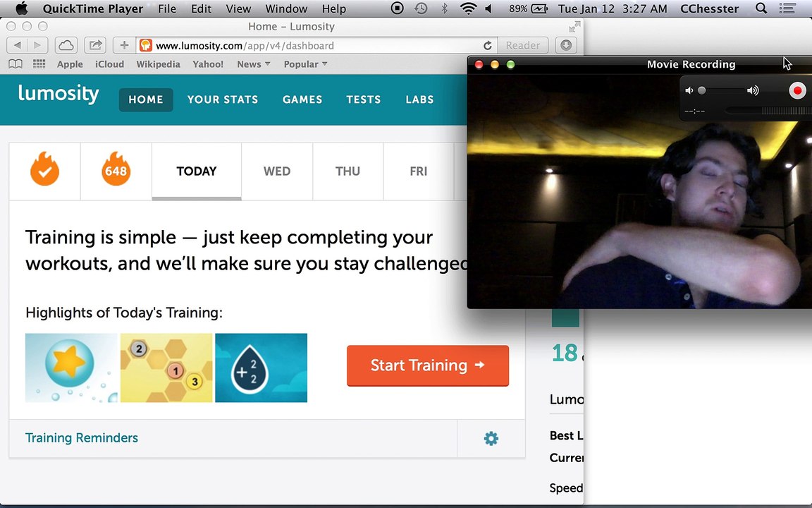
Task: Click the iCloud Tabs button
Action: point(66,45)
